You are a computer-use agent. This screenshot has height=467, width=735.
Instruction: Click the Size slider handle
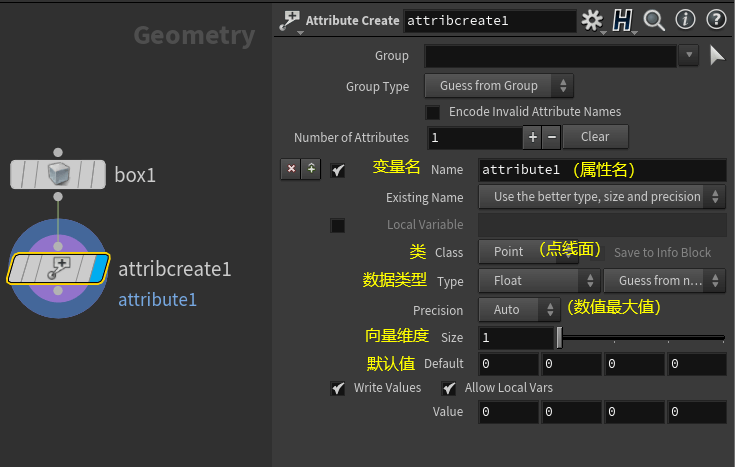coord(559,338)
